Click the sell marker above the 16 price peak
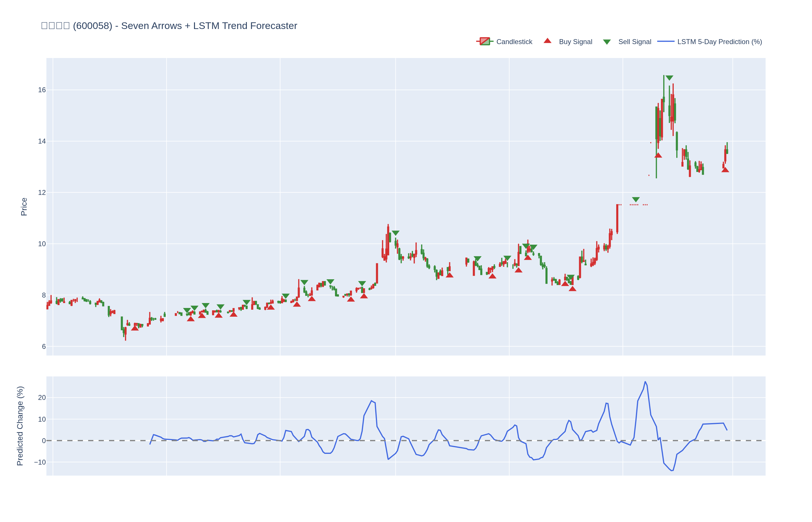 point(669,78)
